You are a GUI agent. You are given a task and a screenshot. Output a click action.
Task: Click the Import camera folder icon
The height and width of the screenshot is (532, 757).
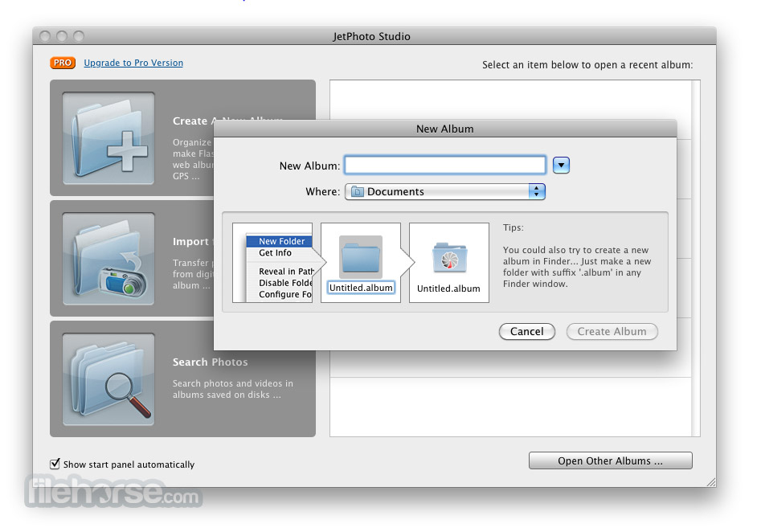pyautogui.click(x=108, y=259)
